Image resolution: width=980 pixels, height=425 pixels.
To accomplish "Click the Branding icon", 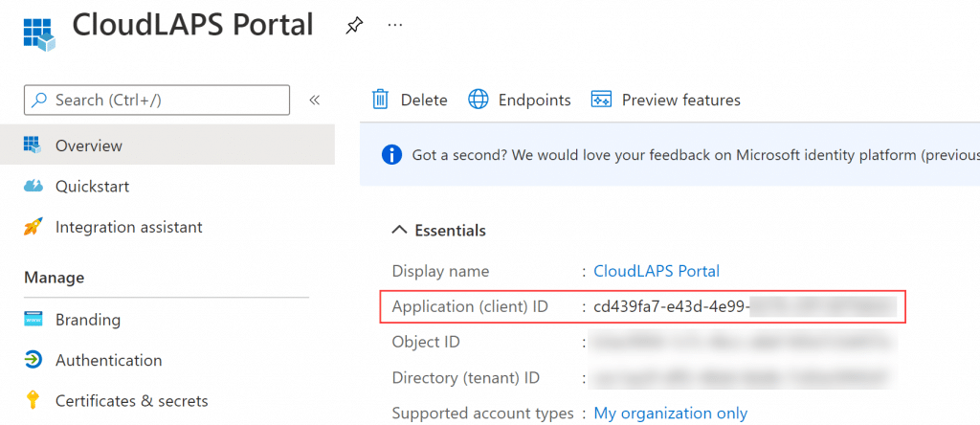I will [x=33, y=320].
